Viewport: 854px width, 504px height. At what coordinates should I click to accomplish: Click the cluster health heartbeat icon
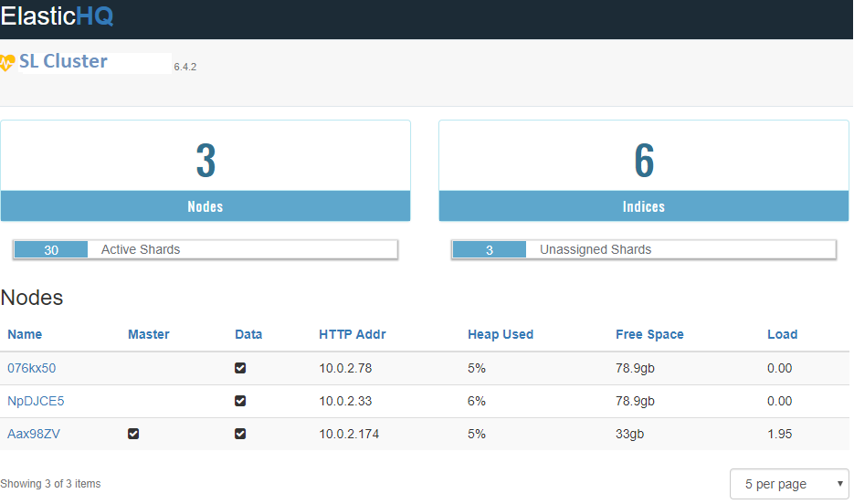tap(8, 62)
